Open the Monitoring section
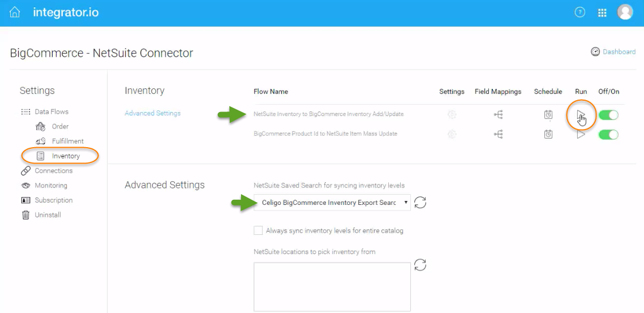 (51, 186)
